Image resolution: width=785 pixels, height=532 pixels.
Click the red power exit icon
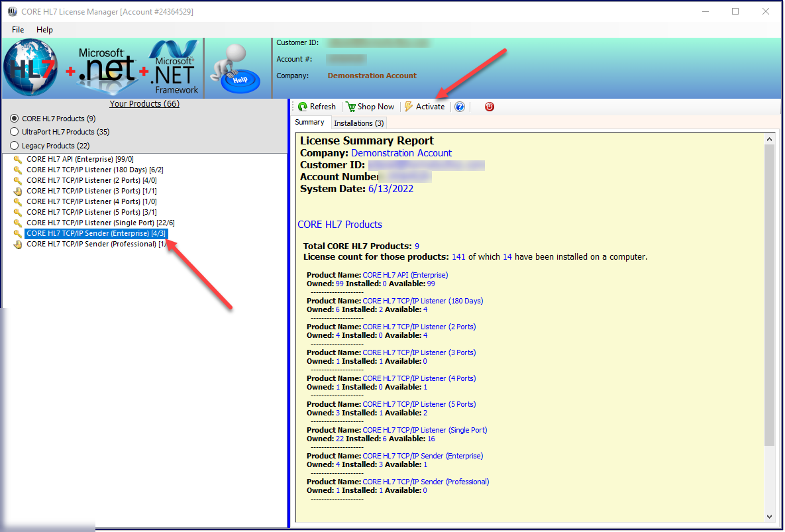coord(489,107)
